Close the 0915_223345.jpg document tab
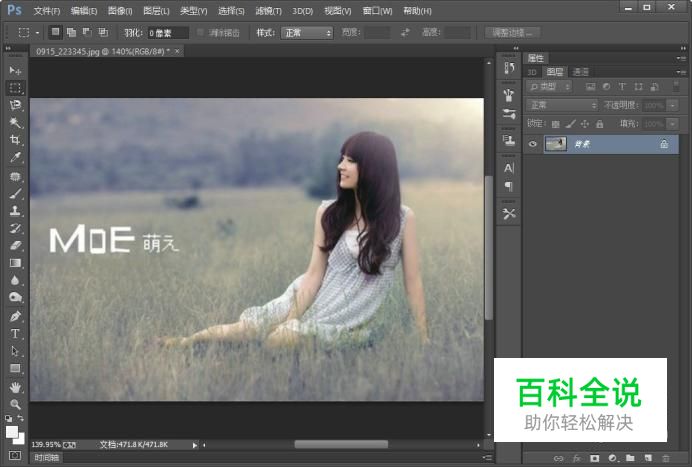This screenshot has width=692, height=467. 177,51
